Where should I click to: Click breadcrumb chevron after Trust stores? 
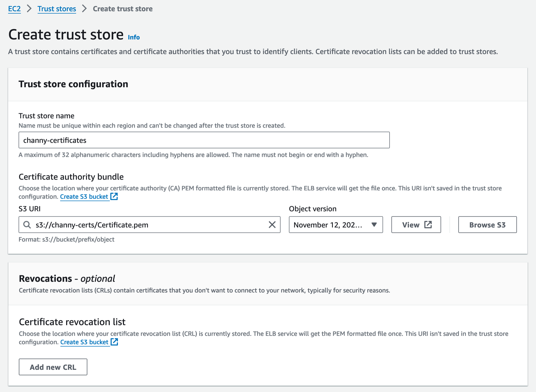(84, 9)
